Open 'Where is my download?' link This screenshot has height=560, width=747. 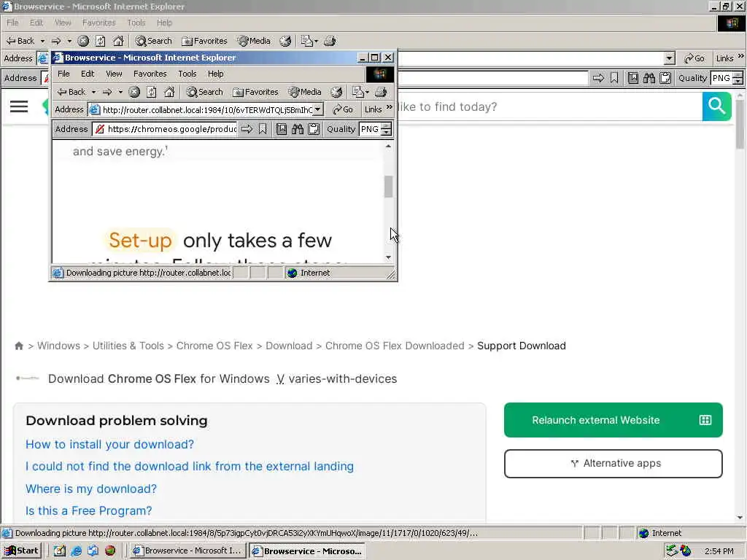coord(91,489)
